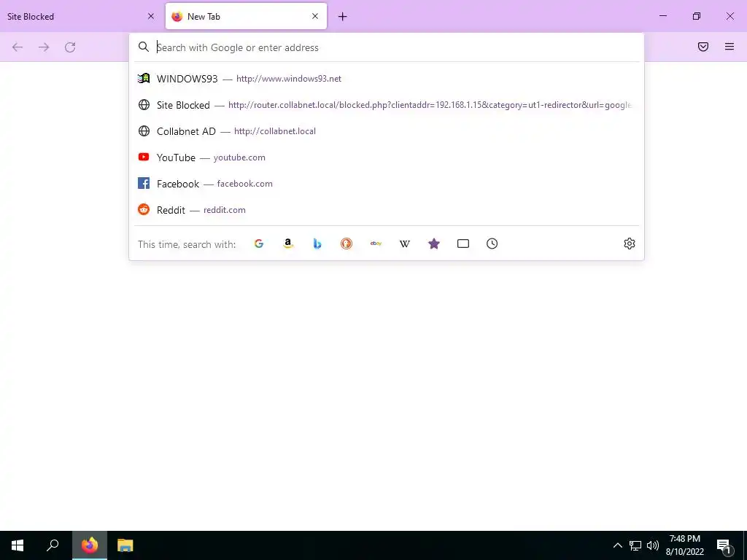
Task: Open the Firefox hamburger menu
Action: 729,47
